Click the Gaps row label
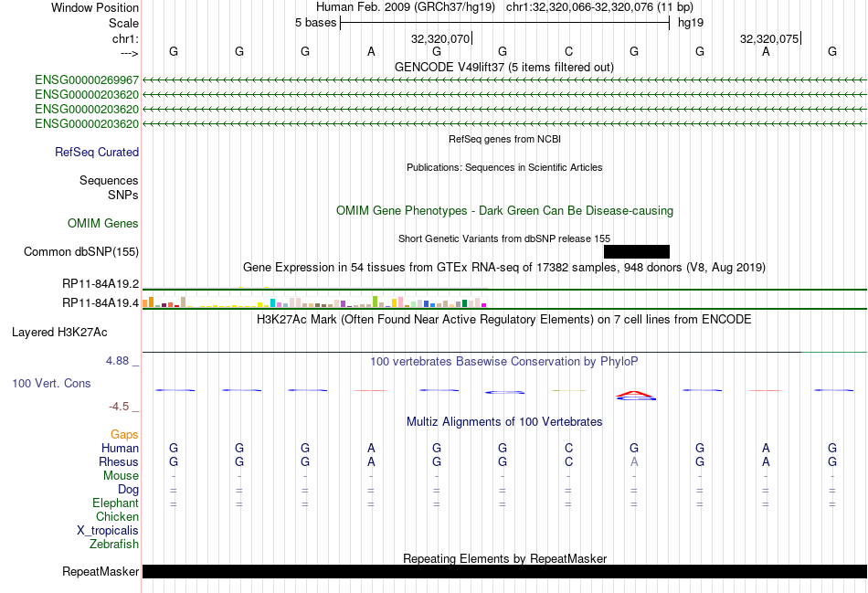 (x=124, y=435)
